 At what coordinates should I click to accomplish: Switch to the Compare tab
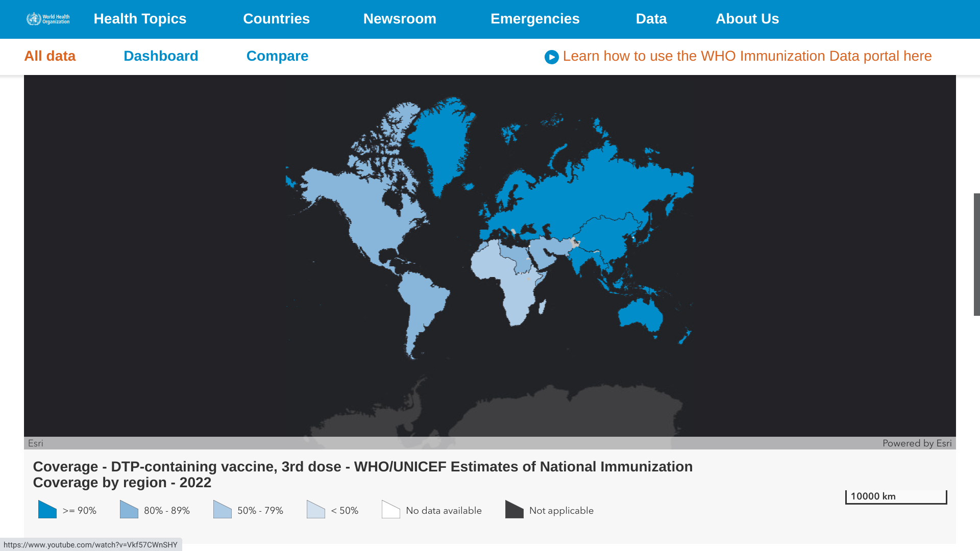coord(277,56)
